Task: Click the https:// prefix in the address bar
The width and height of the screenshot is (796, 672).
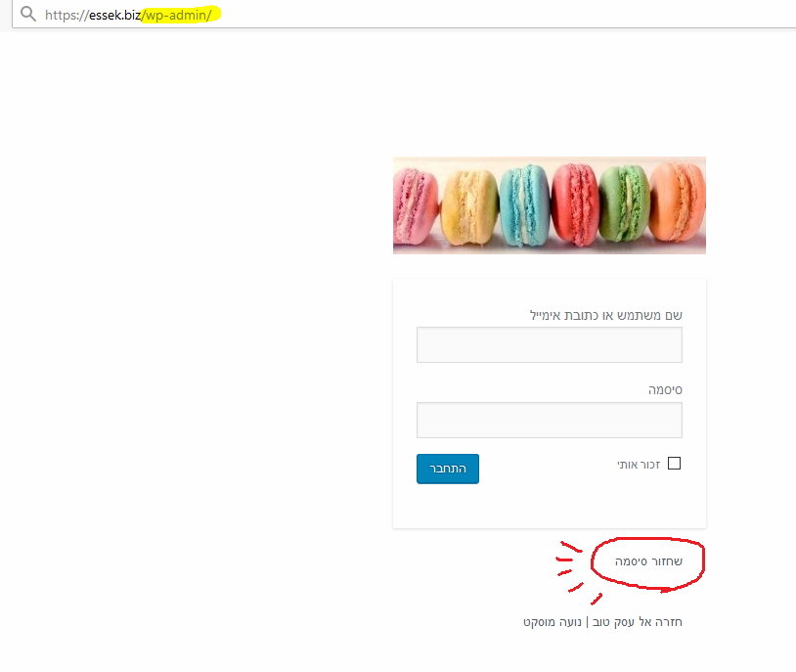Action: pyautogui.click(x=66, y=15)
